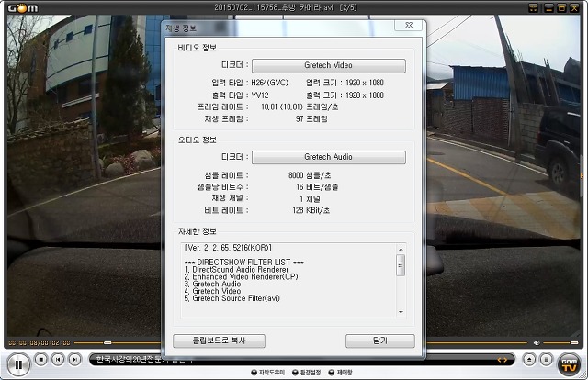
Task: Click the scroll down arrow in the detail info box
Action: [x=401, y=312]
